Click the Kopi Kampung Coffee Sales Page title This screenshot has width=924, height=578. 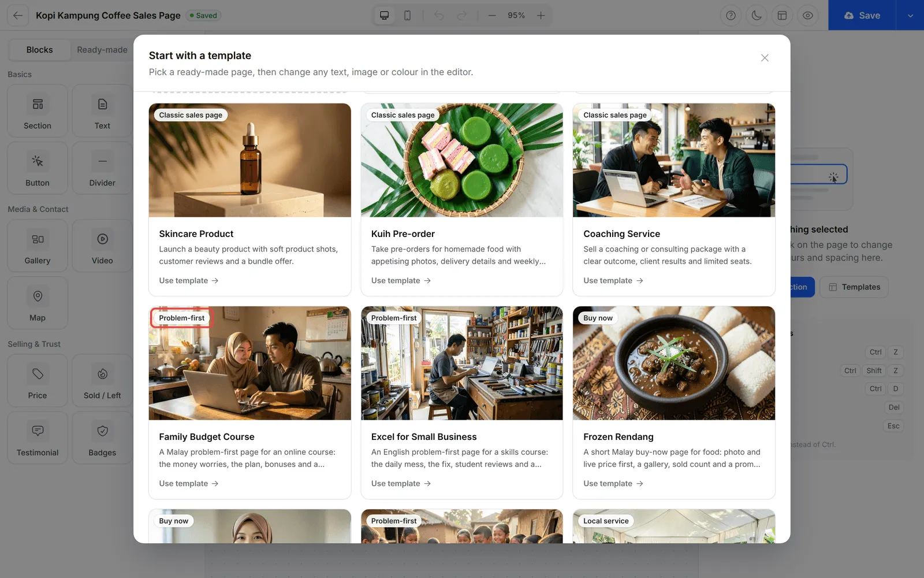(x=108, y=16)
